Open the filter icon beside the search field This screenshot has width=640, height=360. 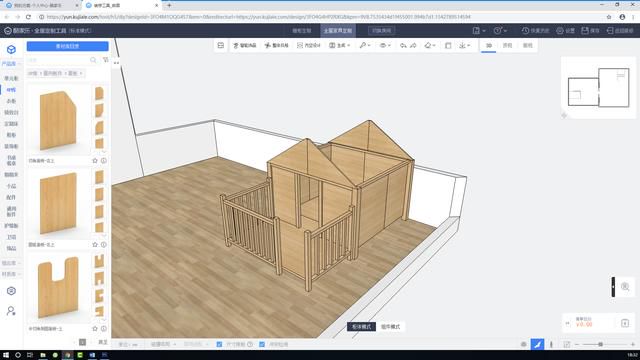(x=105, y=60)
